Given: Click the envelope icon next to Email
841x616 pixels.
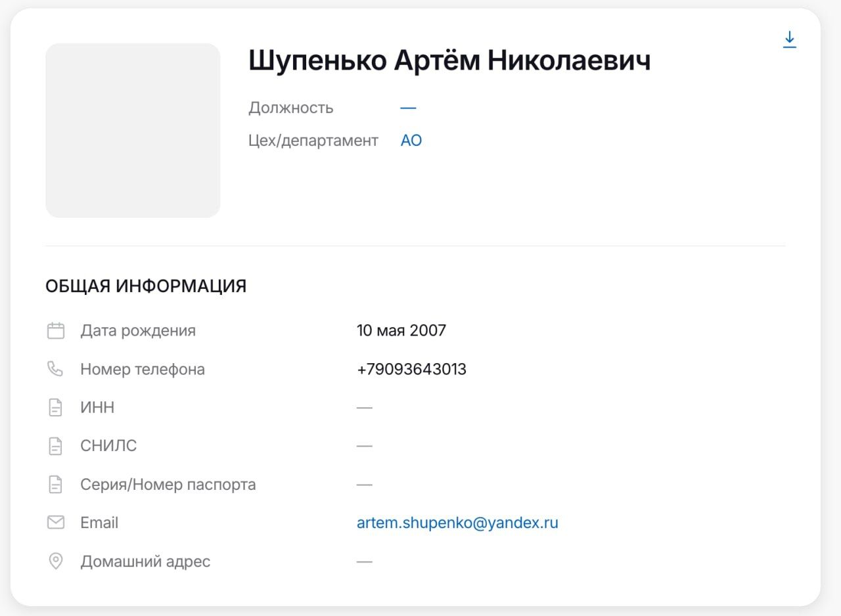Looking at the screenshot, I should point(56,523).
